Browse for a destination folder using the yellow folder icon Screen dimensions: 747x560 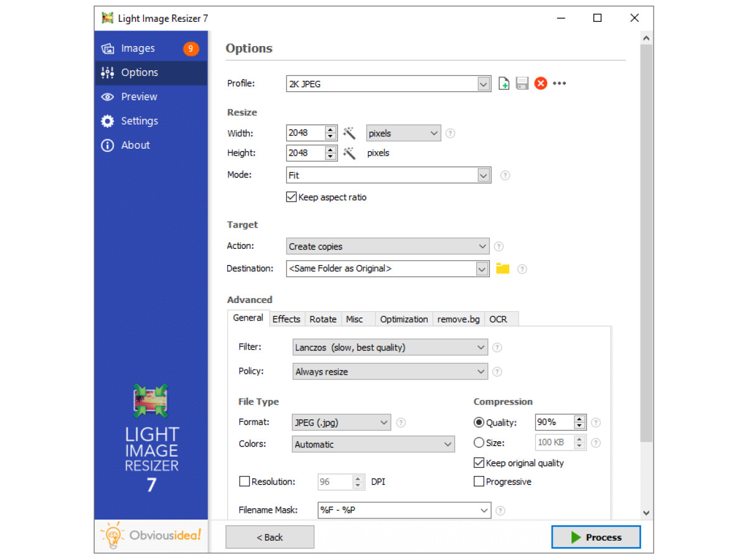(502, 269)
